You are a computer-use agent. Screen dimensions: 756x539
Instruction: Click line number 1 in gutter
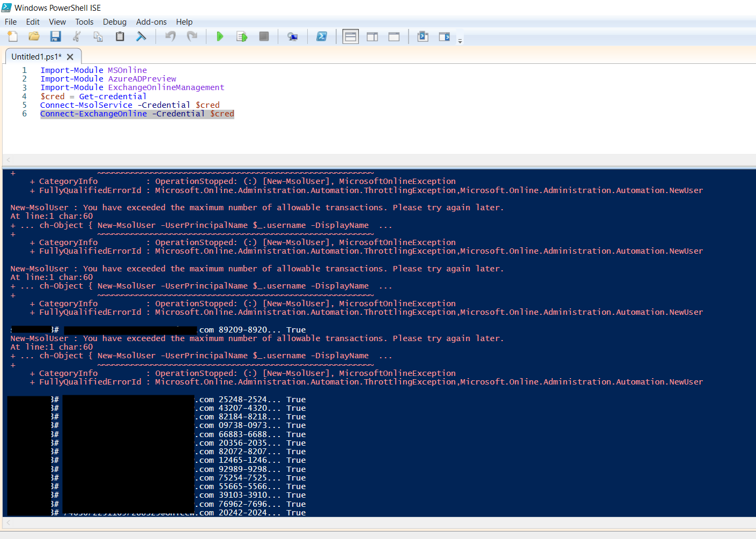[24, 70]
